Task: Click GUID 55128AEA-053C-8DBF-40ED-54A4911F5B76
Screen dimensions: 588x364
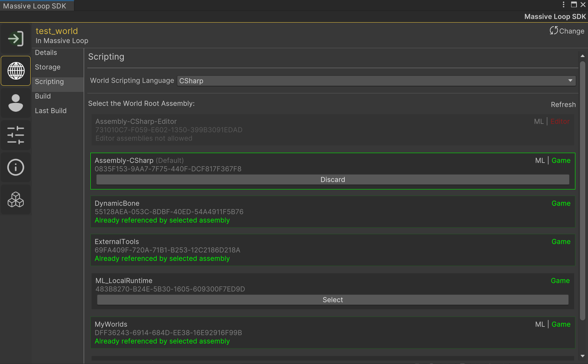Action: coord(169,212)
